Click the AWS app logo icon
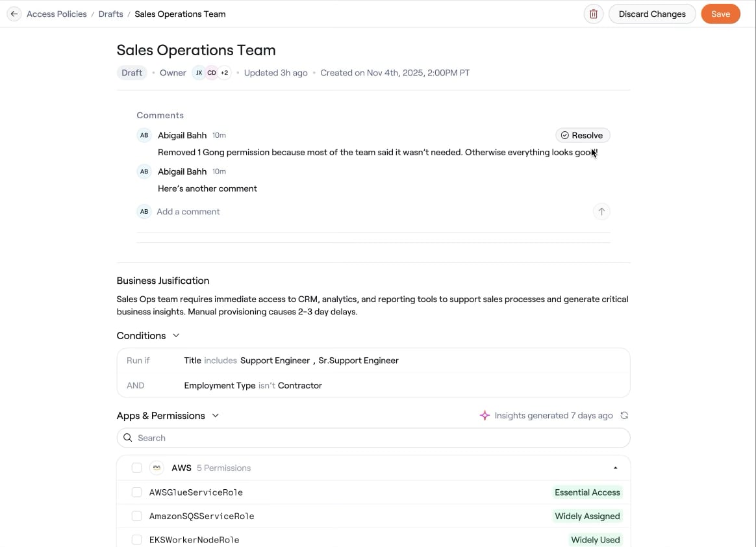 [x=157, y=467]
